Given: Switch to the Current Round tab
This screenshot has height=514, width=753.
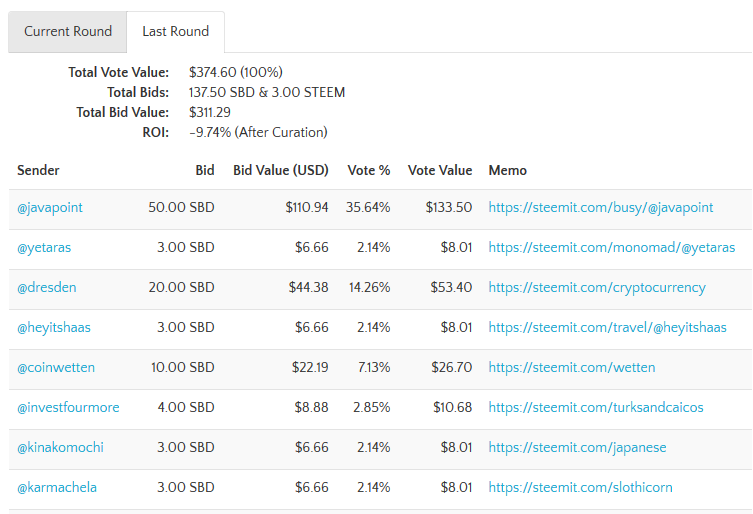Looking at the screenshot, I should click(68, 31).
